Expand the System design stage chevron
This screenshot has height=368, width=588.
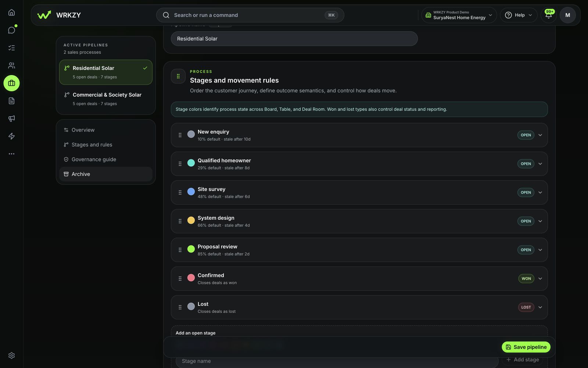click(540, 221)
